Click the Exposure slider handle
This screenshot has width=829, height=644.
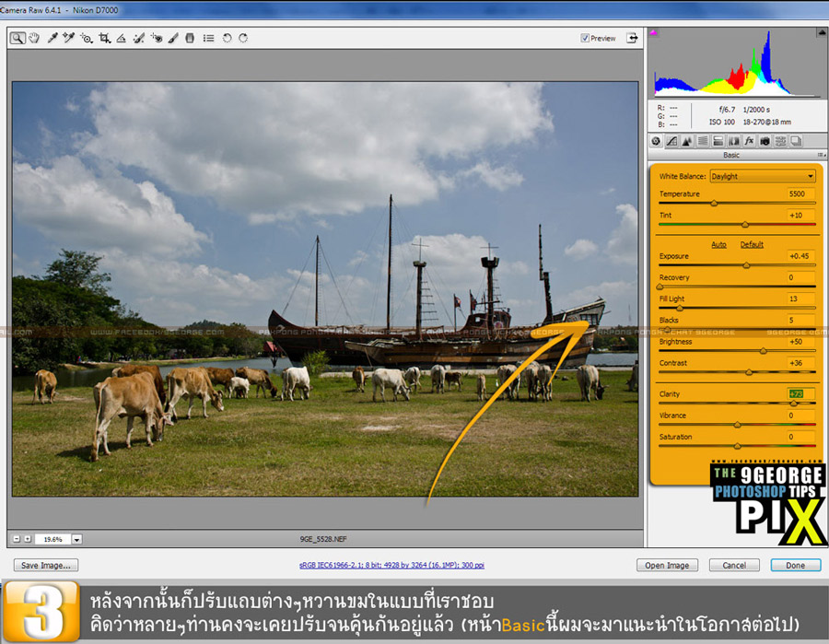pos(746,265)
